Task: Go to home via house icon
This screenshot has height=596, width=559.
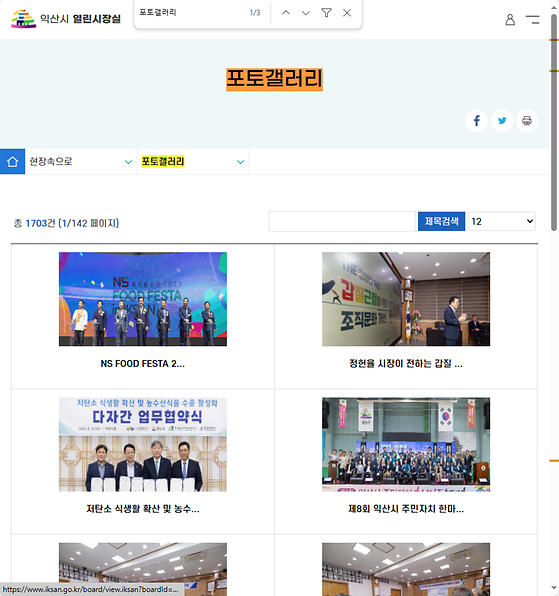Action: click(x=12, y=162)
